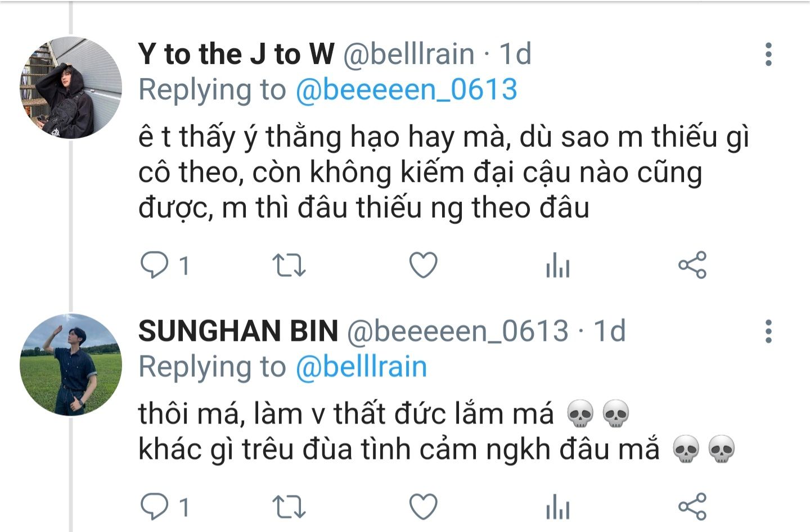
Task: Open display name SUNGHAN BIN
Action: (x=238, y=331)
